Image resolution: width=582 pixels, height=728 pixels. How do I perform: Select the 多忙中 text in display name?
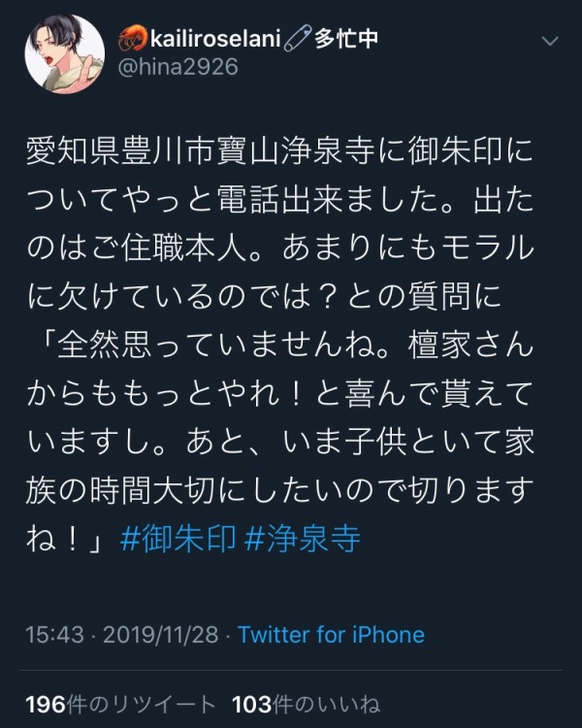tap(346, 39)
